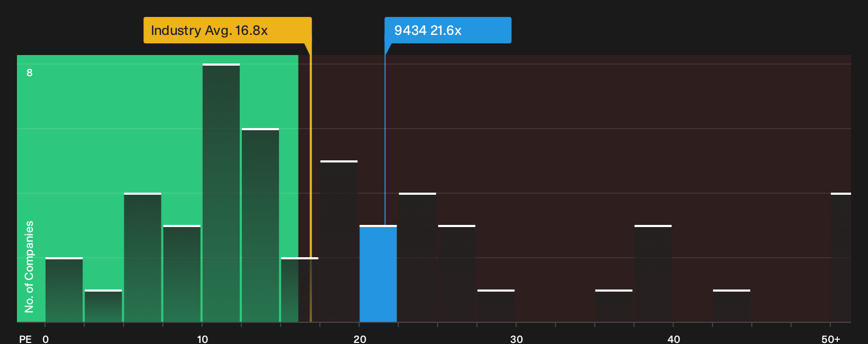Click the y-axis value 8
The height and width of the screenshot is (344, 868).
tap(30, 73)
